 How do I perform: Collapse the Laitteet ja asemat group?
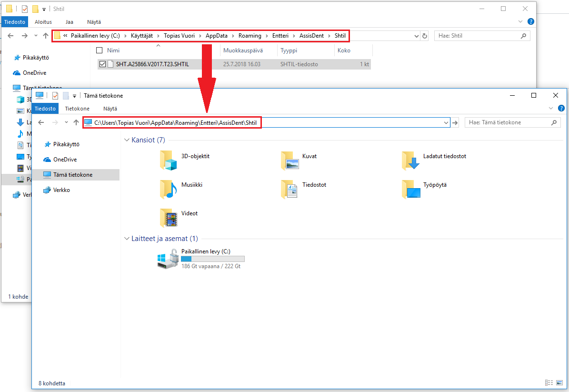coord(127,239)
